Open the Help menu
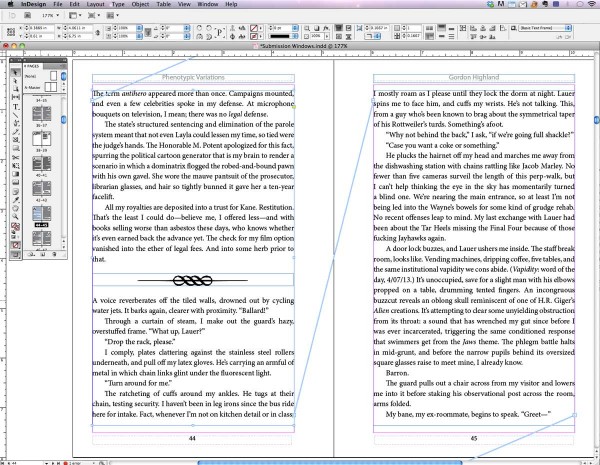This screenshot has width=600, height=465. 231,4
